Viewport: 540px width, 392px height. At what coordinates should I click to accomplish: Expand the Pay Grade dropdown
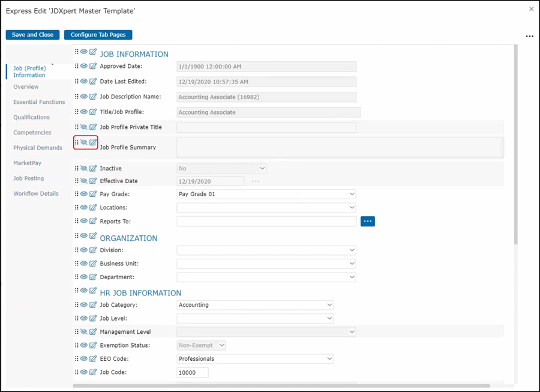(x=352, y=194)
